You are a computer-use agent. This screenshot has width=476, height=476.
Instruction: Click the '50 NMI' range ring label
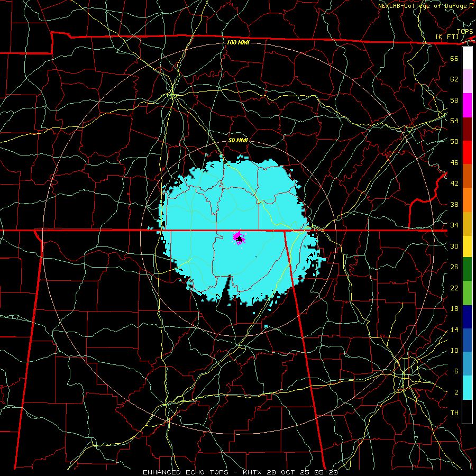coord(238,140)
